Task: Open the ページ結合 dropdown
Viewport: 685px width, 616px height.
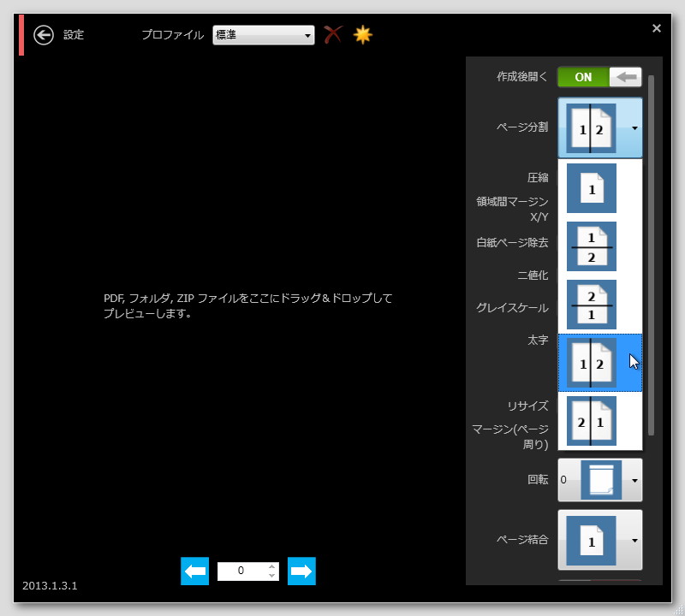Action: click(599, 540)
